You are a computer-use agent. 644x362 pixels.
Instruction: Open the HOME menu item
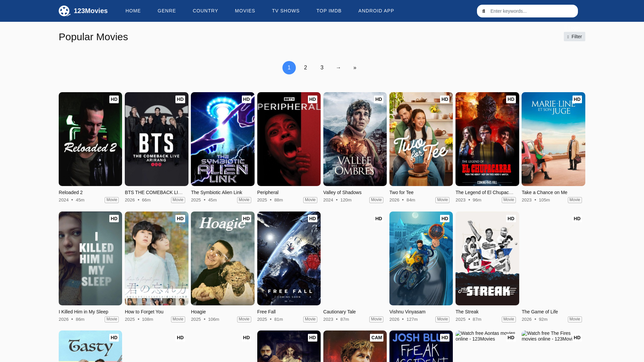coord(133,11)
